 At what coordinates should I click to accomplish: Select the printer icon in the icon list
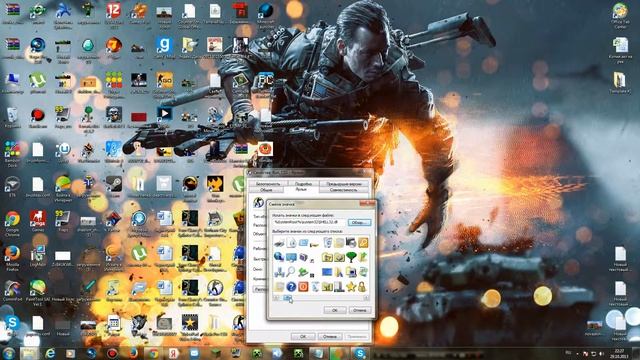(x=279, y=243)
